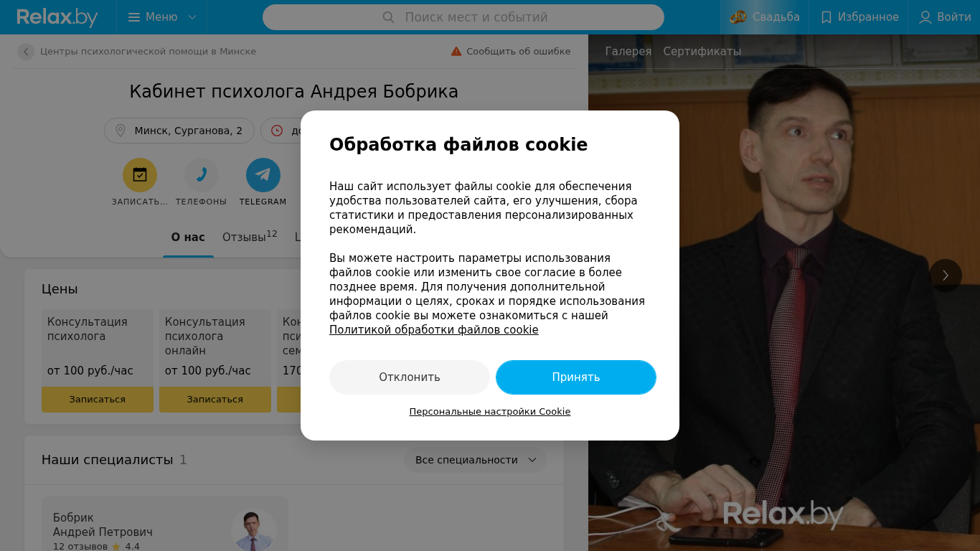Show next gallery photo with right arrow
Screen dimensions: 980x551
click(946, 275)
